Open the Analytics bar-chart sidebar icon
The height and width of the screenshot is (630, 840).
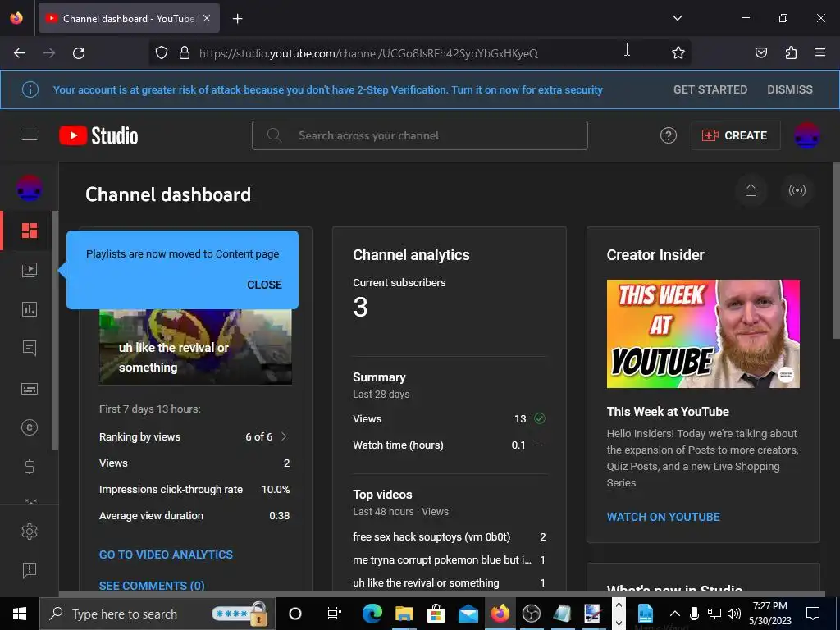point(30,309)
